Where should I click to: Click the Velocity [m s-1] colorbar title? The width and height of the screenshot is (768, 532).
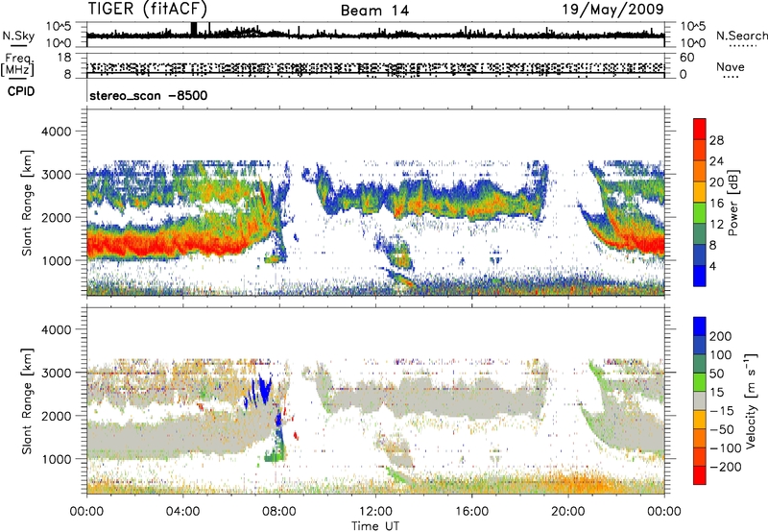pyautogui.click(x=751, y=400)
